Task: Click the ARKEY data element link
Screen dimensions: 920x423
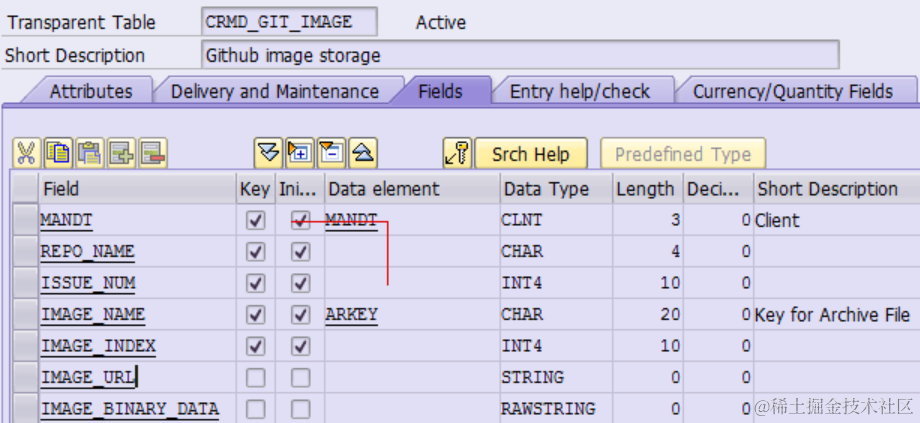Action: (x=351, y=315)
